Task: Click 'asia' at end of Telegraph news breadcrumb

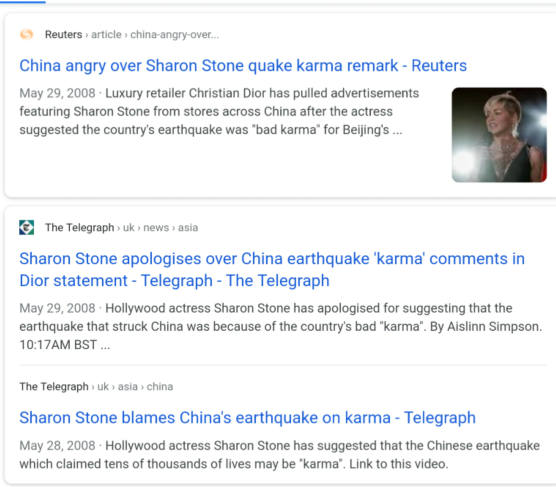Action: (x=188, y=227)
